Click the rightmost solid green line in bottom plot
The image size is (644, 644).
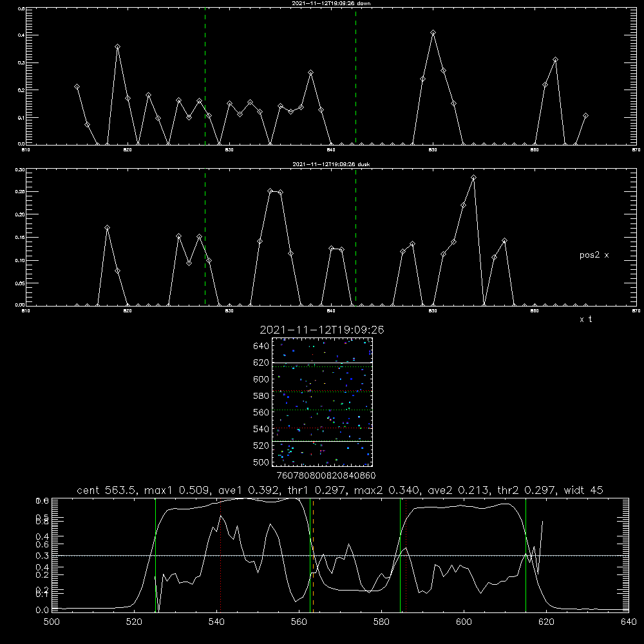pos(526,555)
